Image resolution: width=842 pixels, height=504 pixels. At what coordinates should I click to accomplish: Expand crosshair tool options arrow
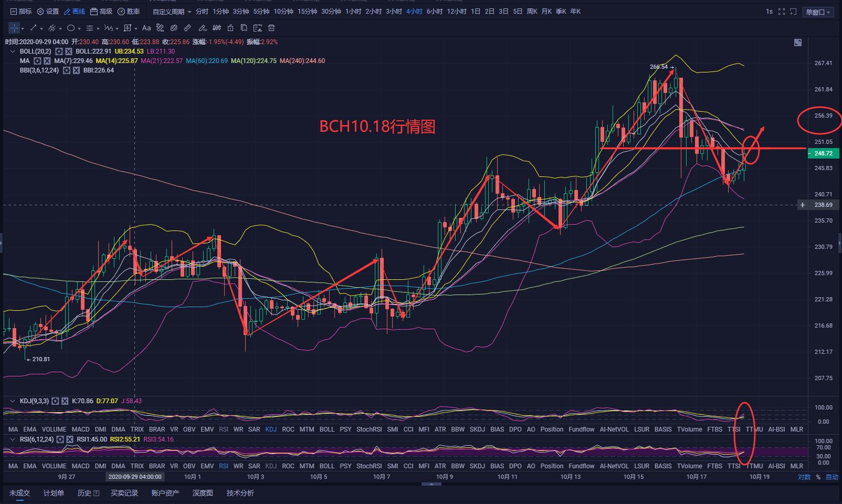[23, 28]
